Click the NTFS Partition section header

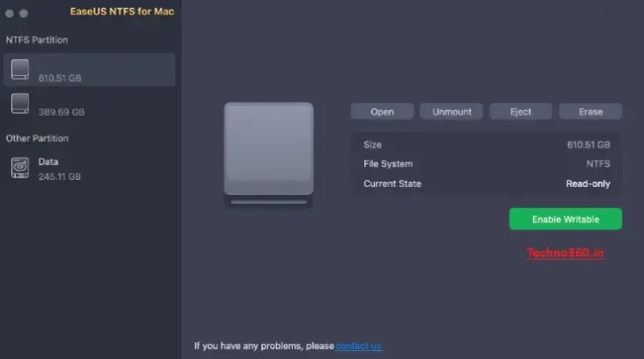point(37,41)
